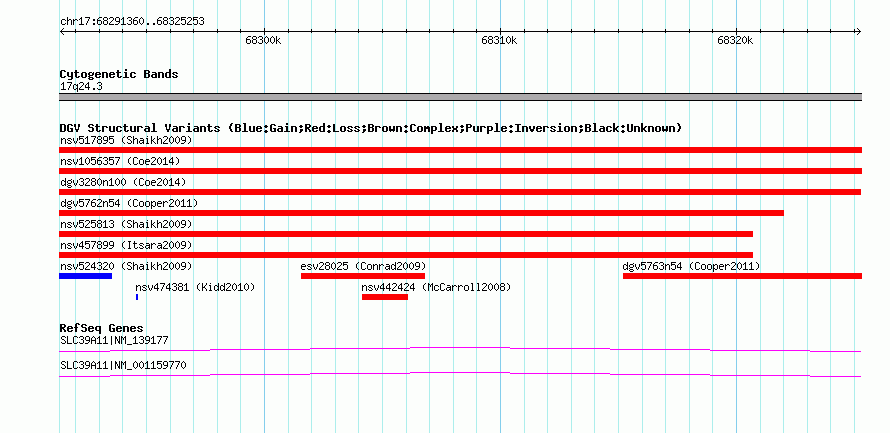Open the nsv525813 (Shaikh2009) label
The height and width of the screenshot is (433, 890).
click(126, 224)
